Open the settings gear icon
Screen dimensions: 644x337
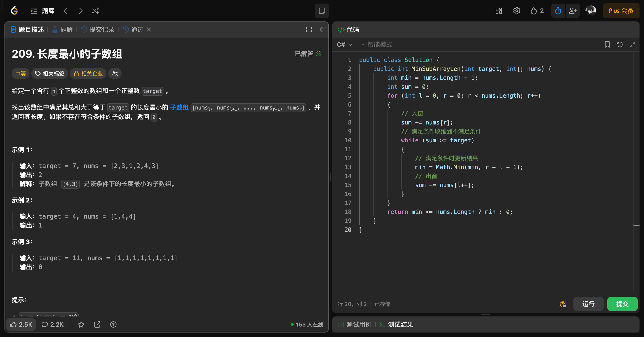[x=517, y=11]
